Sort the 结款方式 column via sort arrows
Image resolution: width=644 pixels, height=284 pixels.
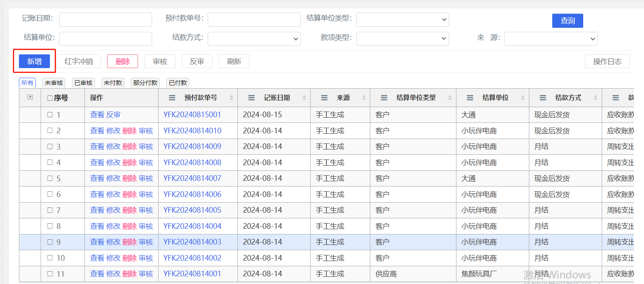click(x=596, y=98)
